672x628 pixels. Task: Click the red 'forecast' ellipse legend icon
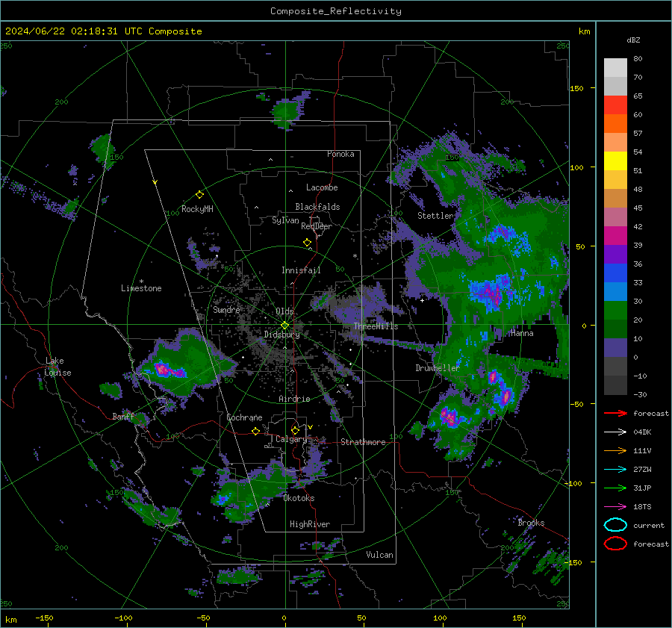pyautogui.click(x=615, y=544)
